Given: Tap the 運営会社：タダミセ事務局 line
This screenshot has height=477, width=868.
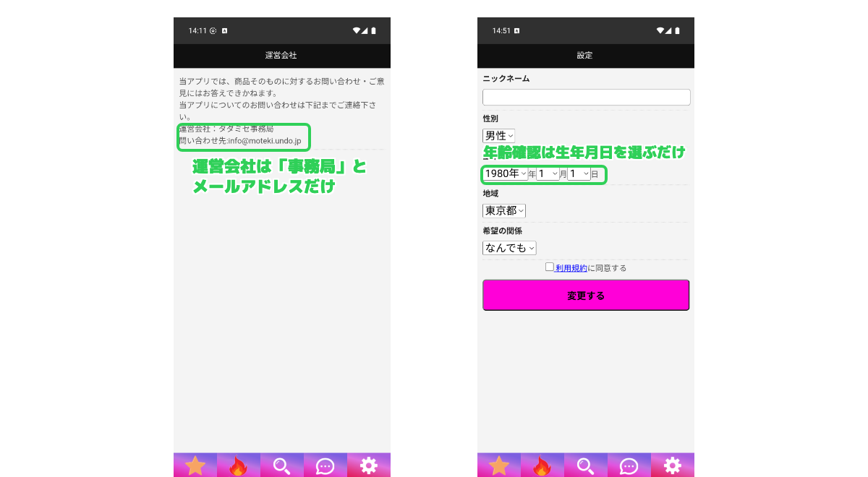Looking at the screenshot, I should 226,129.
